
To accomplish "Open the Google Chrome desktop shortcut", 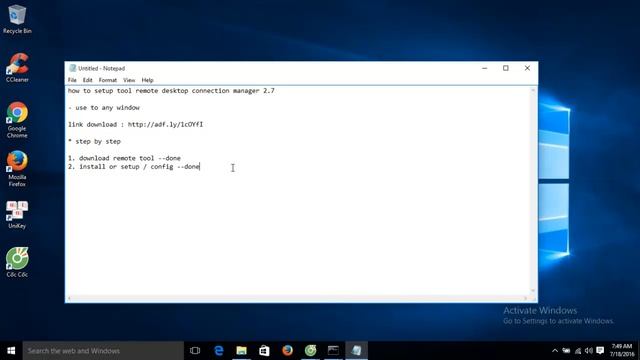I will point(17,120).
